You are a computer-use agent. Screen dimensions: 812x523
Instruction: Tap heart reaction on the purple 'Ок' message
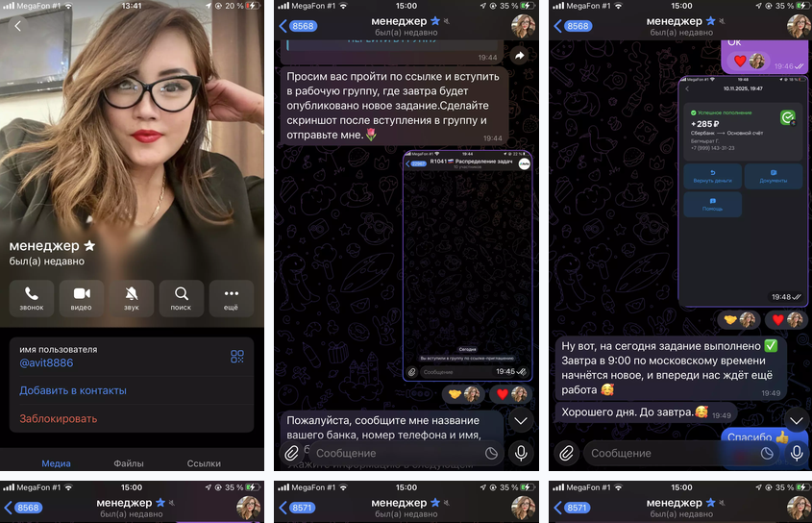[x=748, y=62]
